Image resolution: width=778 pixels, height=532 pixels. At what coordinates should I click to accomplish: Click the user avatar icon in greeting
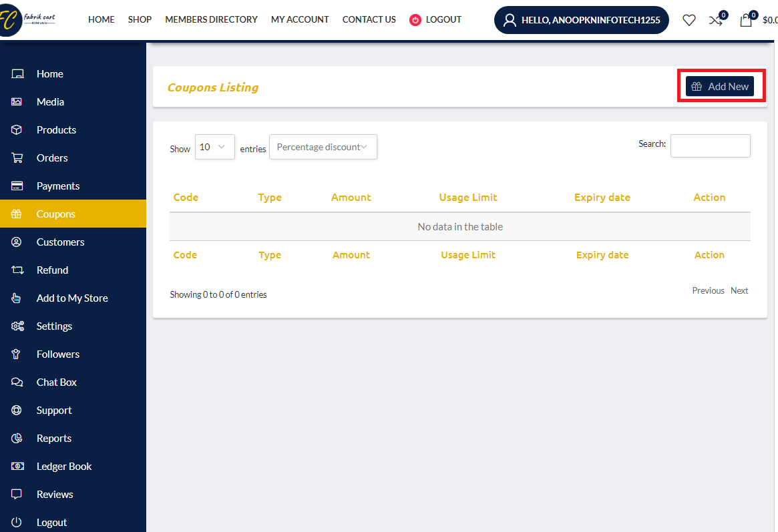coord(510,20)
